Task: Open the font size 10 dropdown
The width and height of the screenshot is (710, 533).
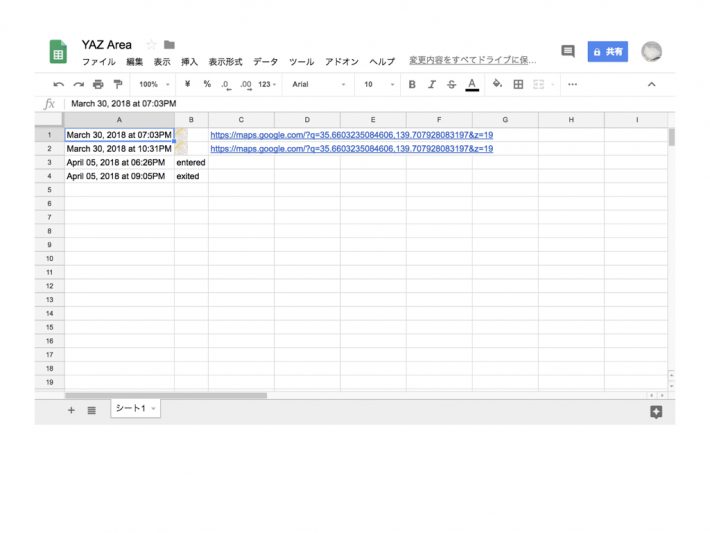Action: tap(378, 85)
